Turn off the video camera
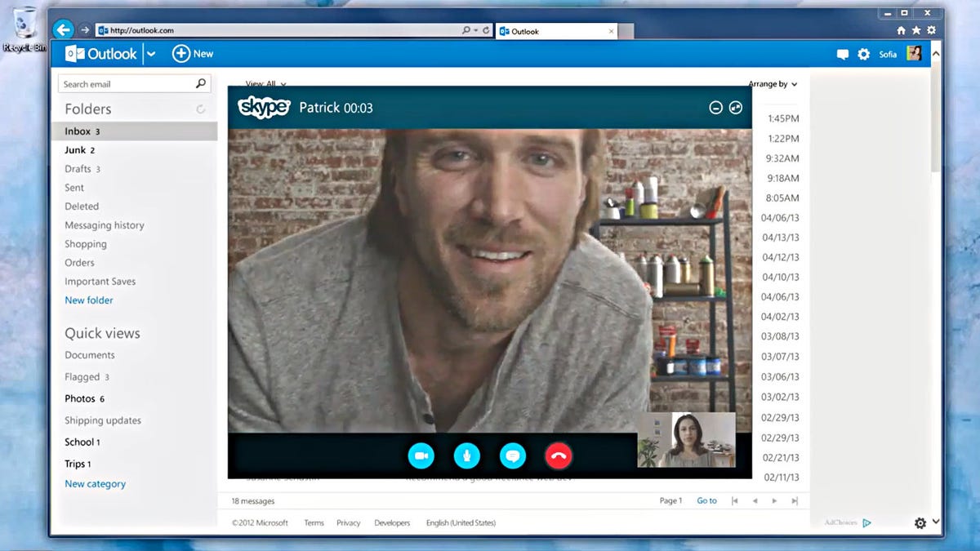The height and width of the screenshot is (551, 980). 421,455
